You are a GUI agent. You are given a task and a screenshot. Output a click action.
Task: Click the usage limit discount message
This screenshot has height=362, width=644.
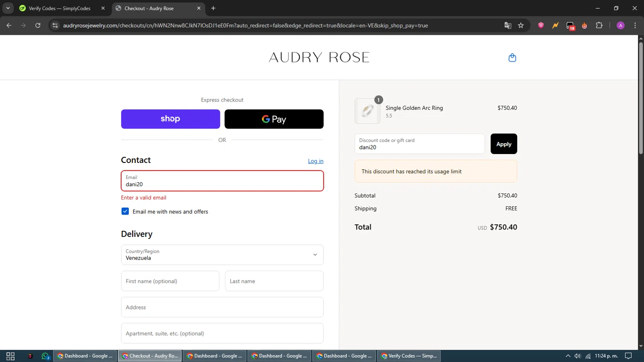click(436, 171)
